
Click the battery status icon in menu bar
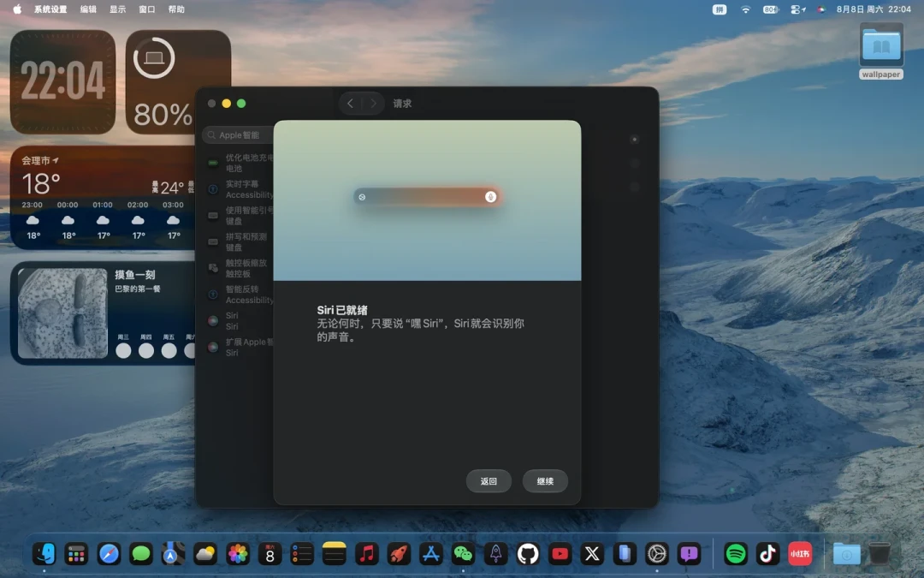pyautogui.click(x=771, y=9)
